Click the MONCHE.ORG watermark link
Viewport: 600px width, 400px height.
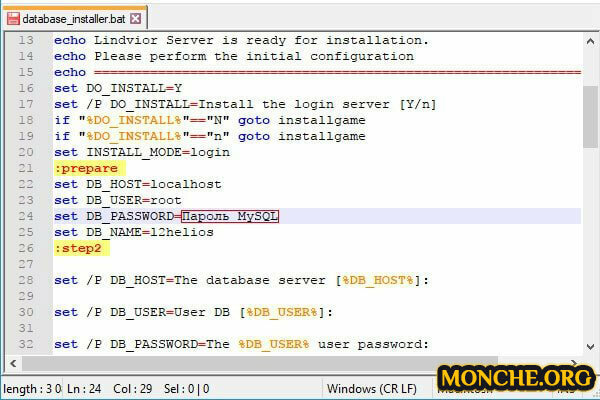click(x=514, y=380)
